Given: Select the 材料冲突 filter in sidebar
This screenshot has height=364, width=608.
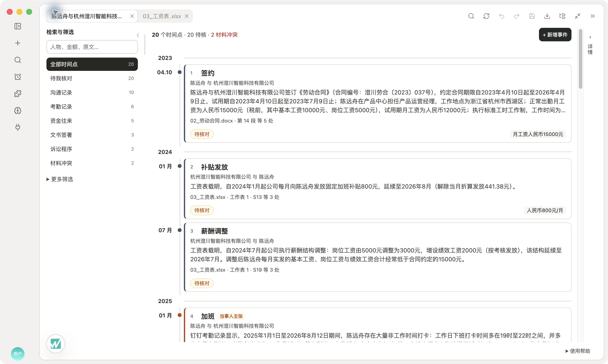Looking at the screenshot, I should click(92, 163).
